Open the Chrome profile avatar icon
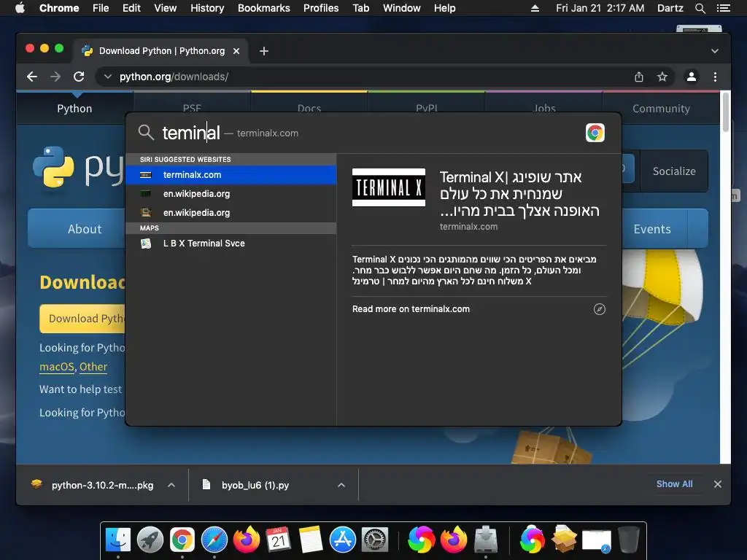 click(692, 77)
